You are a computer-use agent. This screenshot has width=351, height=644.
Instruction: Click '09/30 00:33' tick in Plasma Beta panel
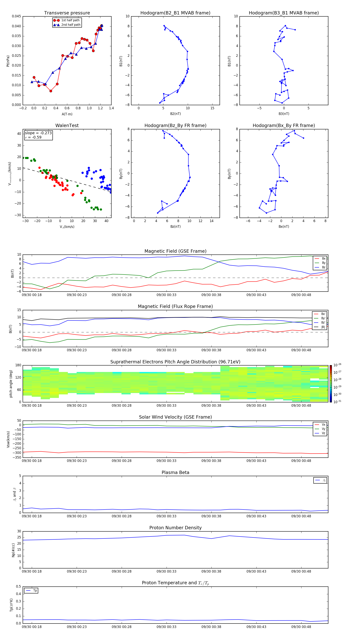pyautogui.click(x=166, y=516)
